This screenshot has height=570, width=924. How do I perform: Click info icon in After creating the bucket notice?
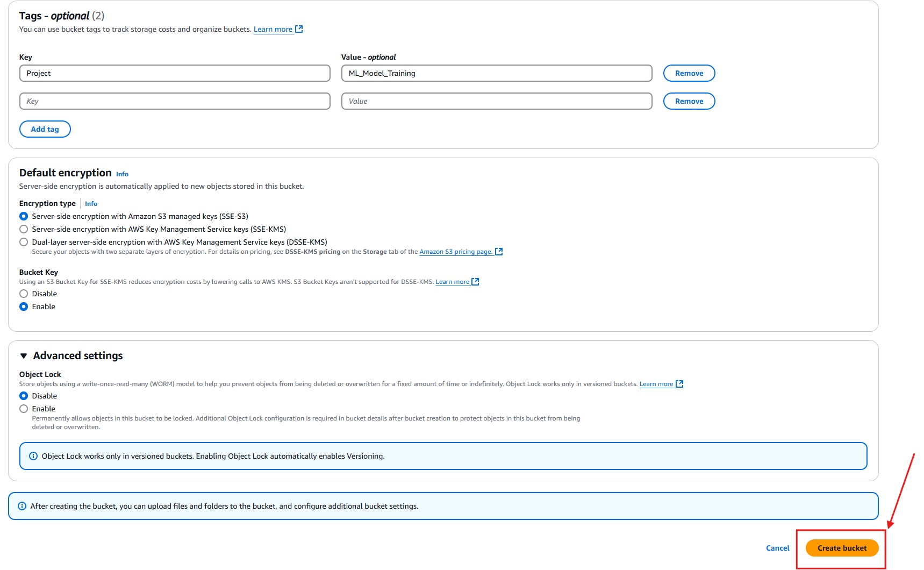[x=22, y=506]
